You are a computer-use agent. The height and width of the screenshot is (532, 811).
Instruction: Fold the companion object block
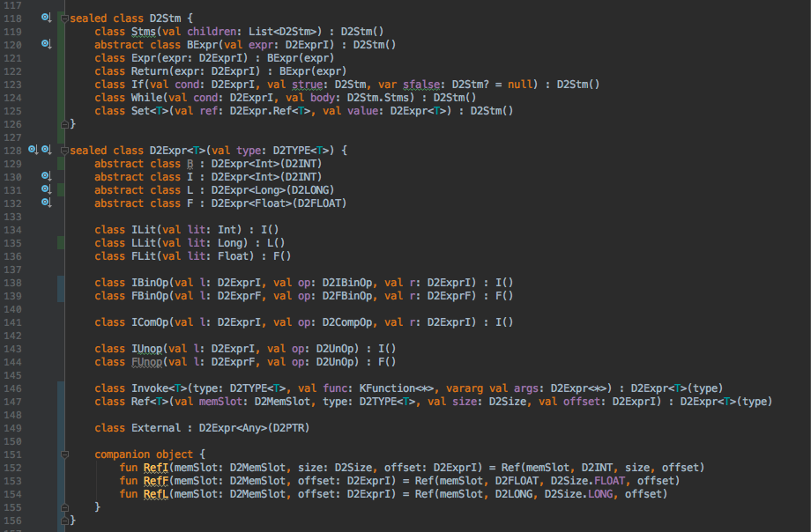(x=63, y=454)
